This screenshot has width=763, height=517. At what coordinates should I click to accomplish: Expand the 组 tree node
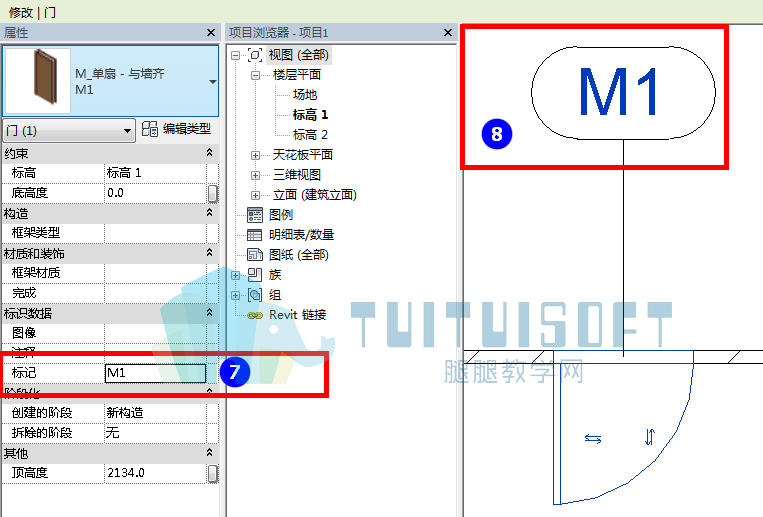[236, 295]
